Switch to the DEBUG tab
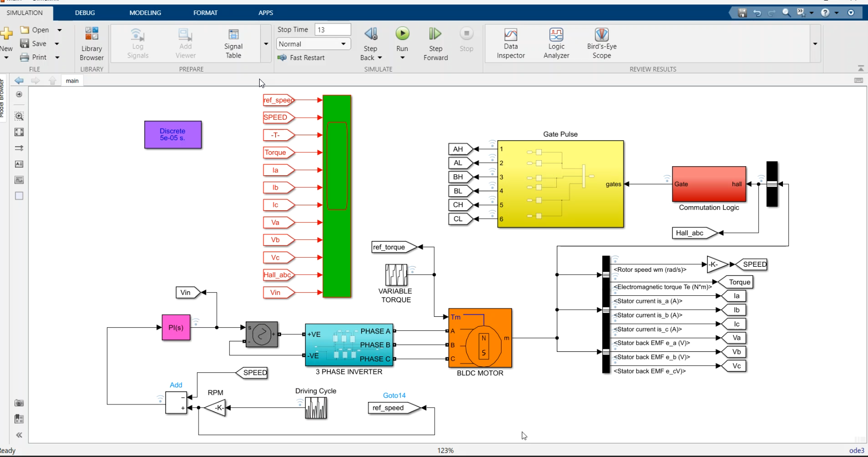The height and width of the screenshot is (457, 868). pos(85,13)
